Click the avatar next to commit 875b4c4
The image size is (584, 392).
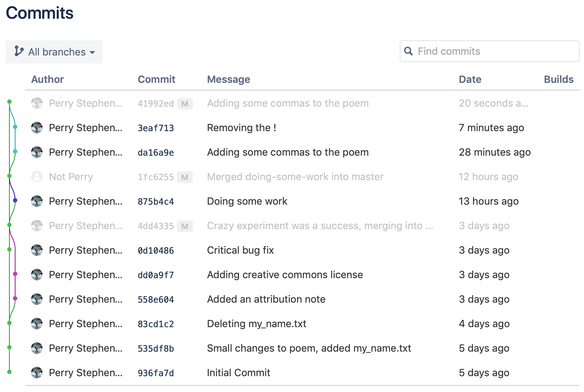(37, 201)
